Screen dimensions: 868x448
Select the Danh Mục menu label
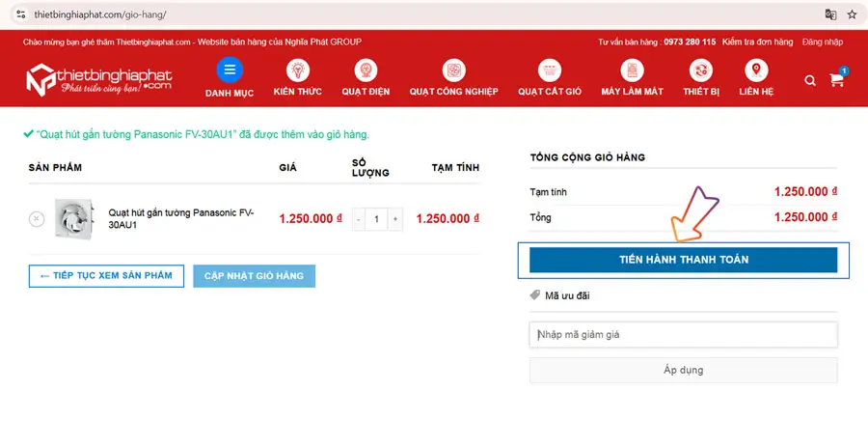(x=230, y=93)
